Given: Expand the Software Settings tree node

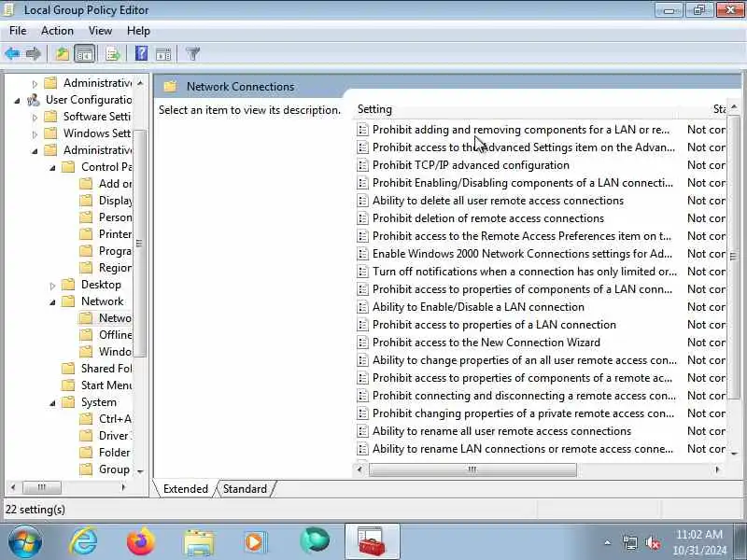Looking at the screenshot, I should click(35, 118).
